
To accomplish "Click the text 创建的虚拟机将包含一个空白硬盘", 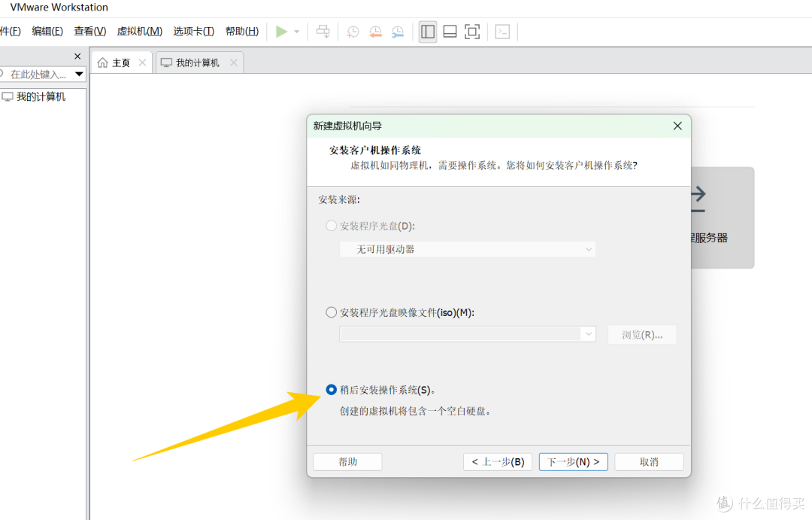I will coord(415,411).
